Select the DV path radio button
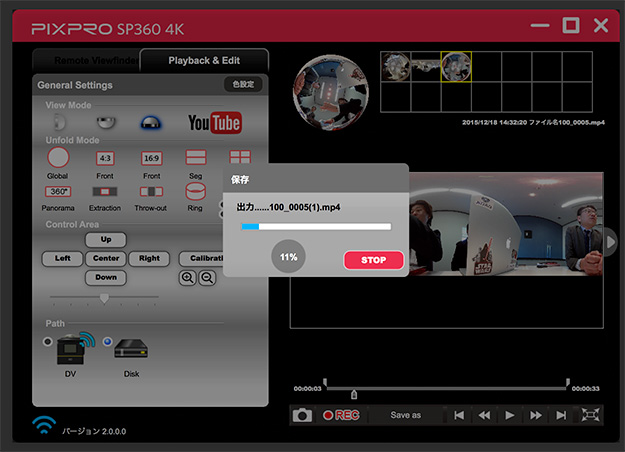 (47, 342)
